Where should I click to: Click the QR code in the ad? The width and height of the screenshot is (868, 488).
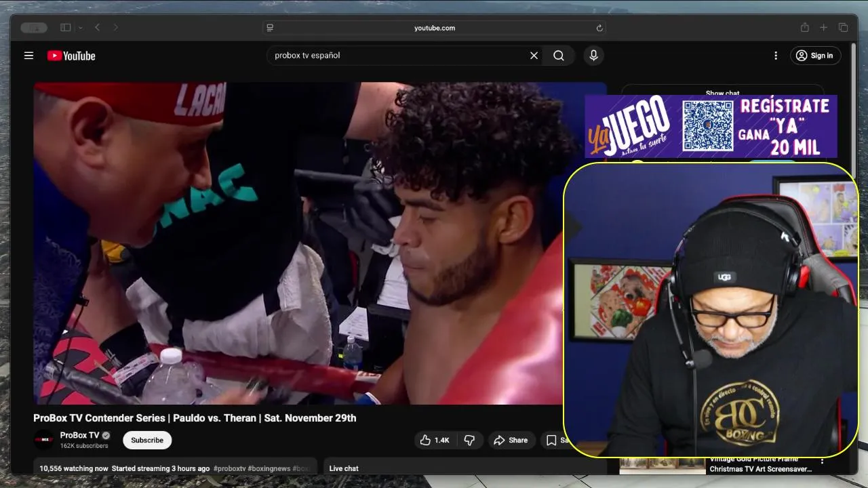point(707,125)
